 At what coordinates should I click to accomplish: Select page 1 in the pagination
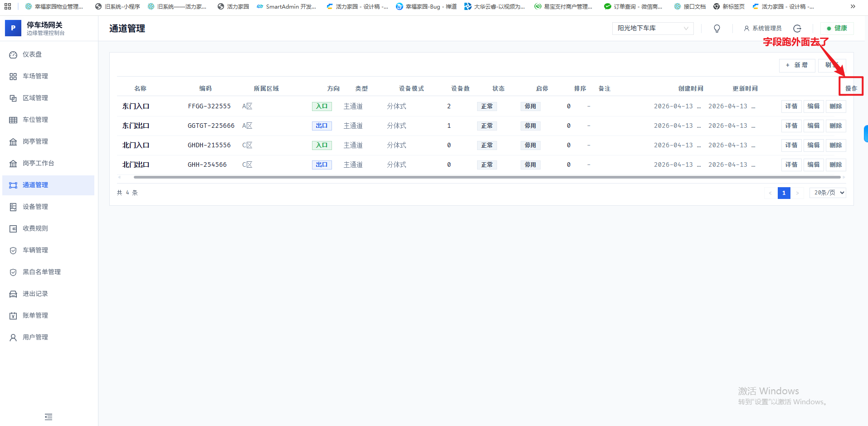tap(783, 193)
